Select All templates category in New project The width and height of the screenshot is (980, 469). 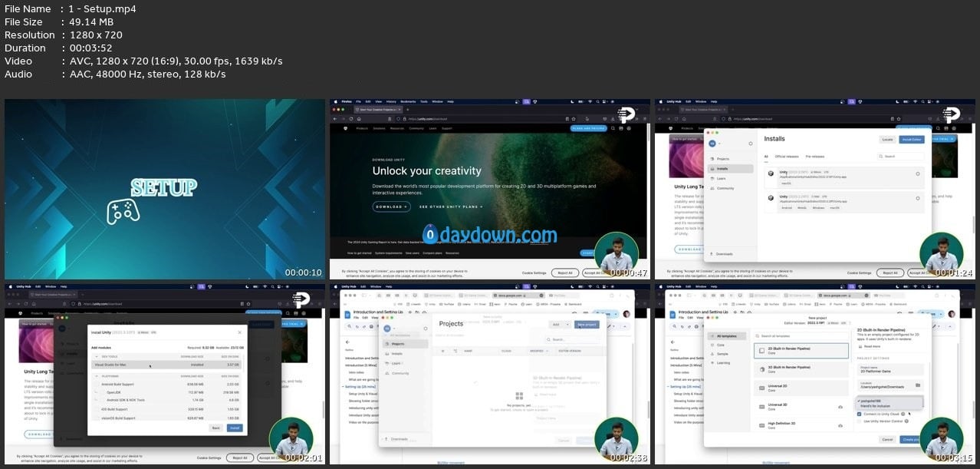click(727, 336)
